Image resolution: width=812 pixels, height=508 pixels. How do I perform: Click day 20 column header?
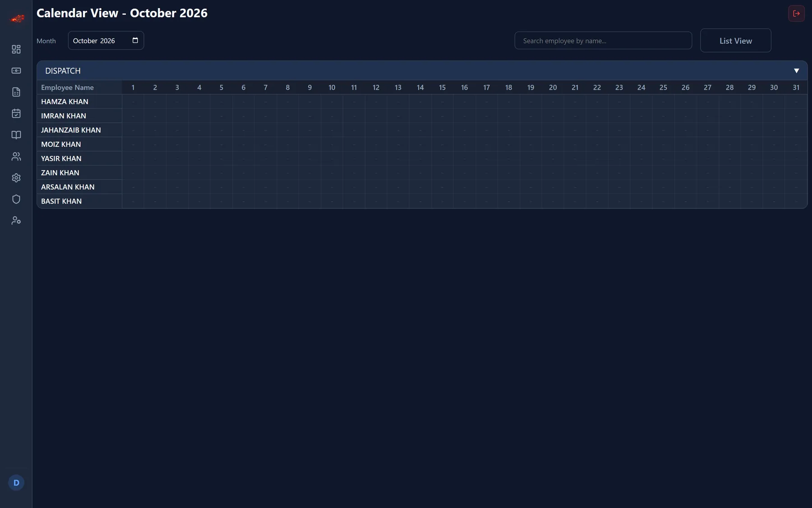coord(553,88)
